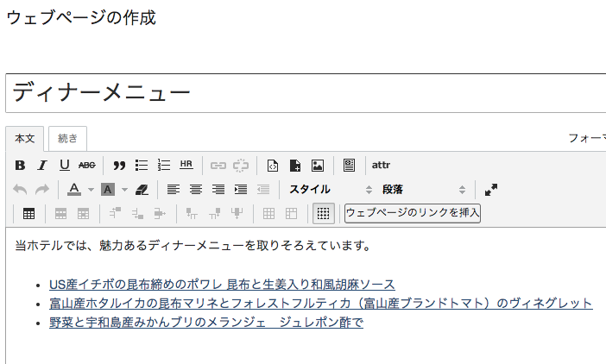
Task: Center align the text
Action: click(x=196, y=190)
